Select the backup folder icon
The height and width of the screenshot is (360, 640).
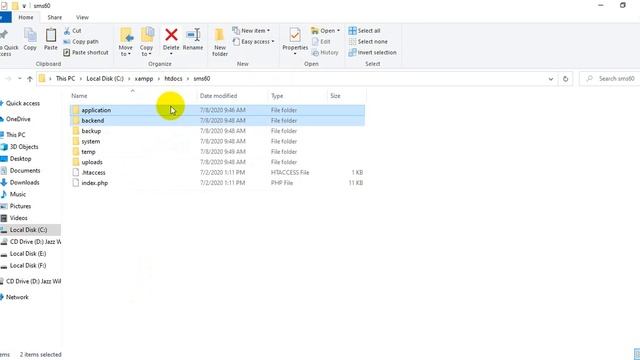coord(76,131)
